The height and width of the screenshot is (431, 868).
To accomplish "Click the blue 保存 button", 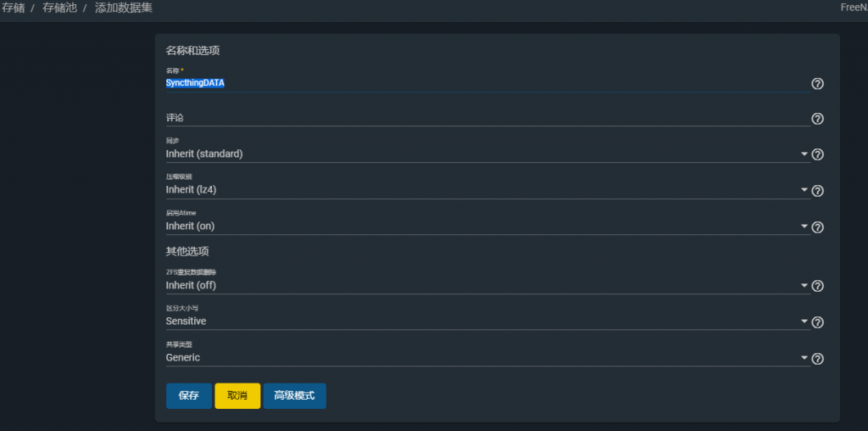I will pos(188,396).
